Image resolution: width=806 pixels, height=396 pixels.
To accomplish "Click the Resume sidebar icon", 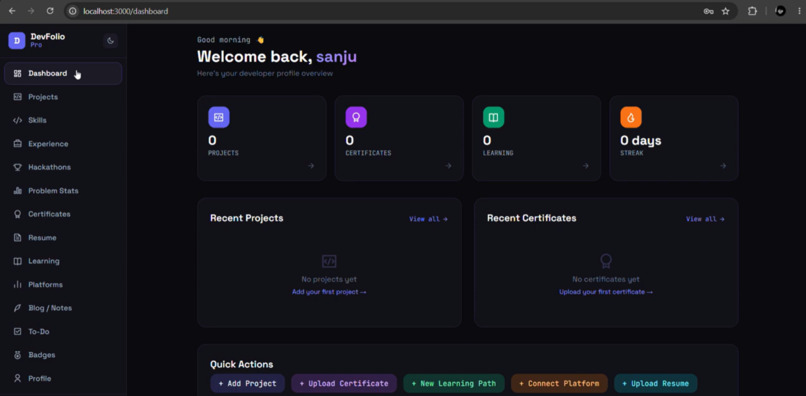I will pos(17,238).
